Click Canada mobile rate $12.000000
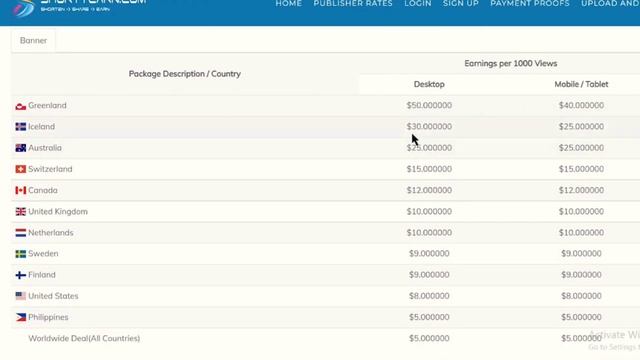The image size is (640, 360). pos(581,190)
